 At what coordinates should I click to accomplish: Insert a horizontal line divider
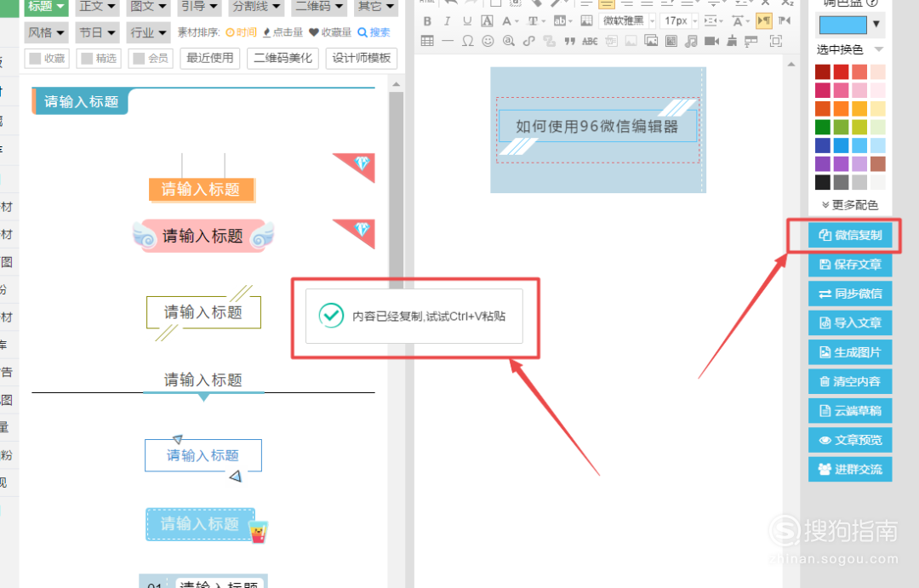point(448,41)
